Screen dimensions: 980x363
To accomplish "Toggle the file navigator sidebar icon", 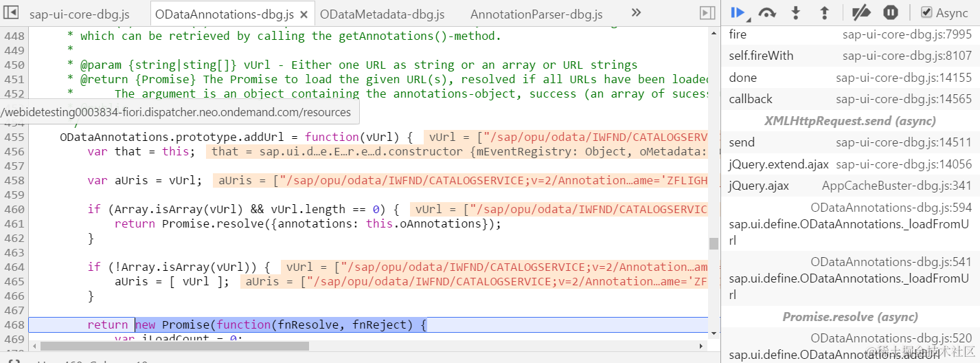I will coord(11,13).
